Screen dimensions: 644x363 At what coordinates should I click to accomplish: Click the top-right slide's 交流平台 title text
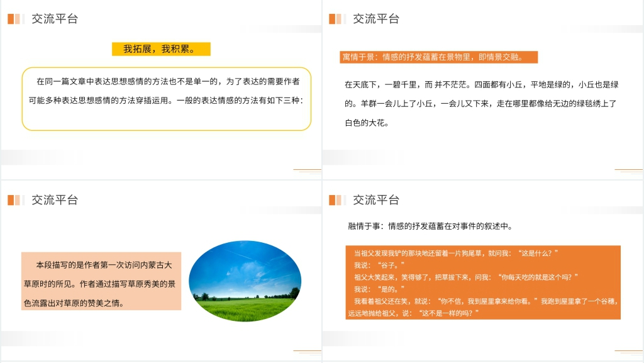[x=376, y=20]
